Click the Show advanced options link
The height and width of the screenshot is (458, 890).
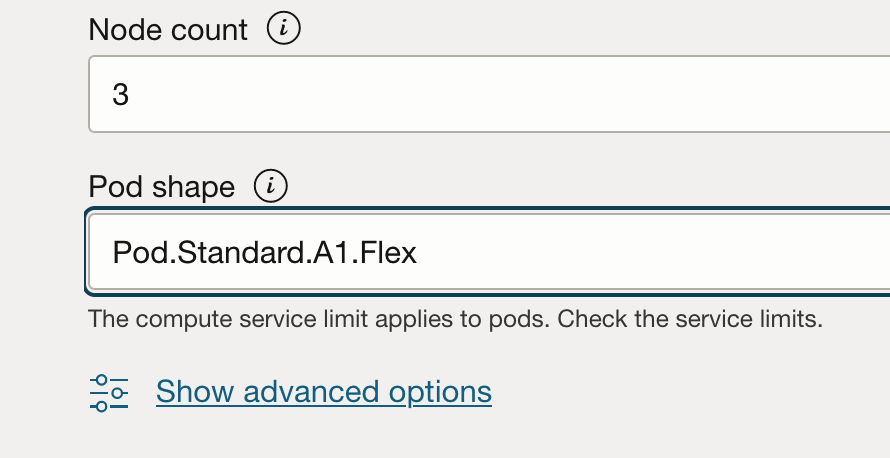point(323,391)
